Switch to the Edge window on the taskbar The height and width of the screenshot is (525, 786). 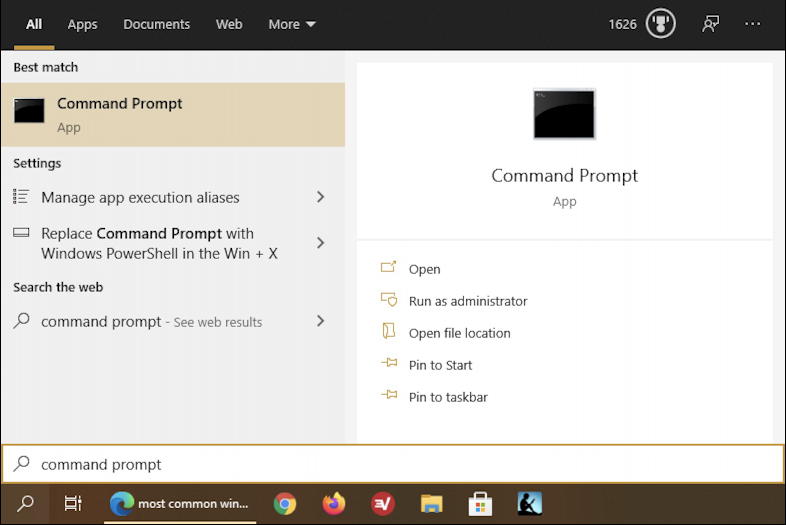pyautogui.click(x=180, y=503)
